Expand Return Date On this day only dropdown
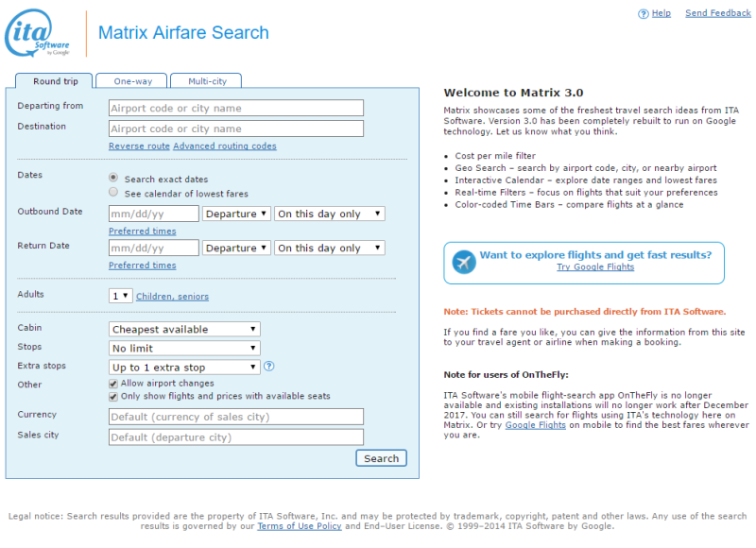Screen dimensions: 756x548 [329, 248]
